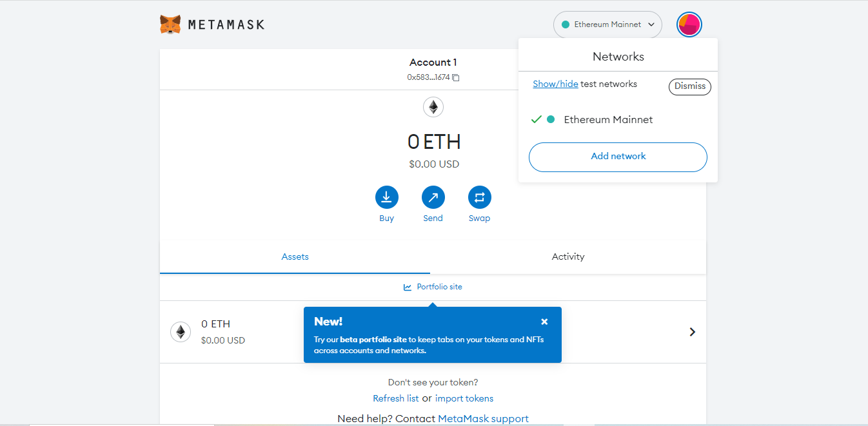Click Refresh list link
The image size is (868, 426).
[x=395, y=398]
